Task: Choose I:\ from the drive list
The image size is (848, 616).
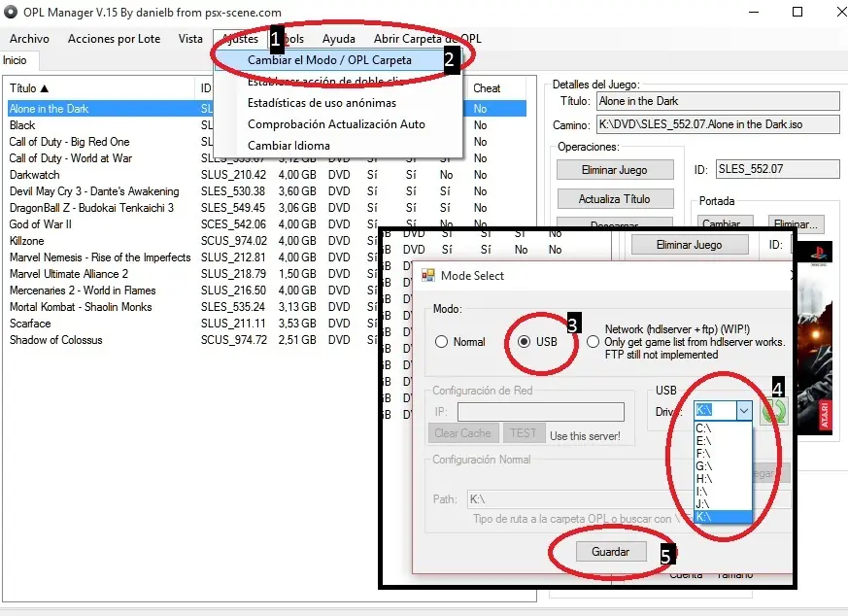Action: click(723, 491)
